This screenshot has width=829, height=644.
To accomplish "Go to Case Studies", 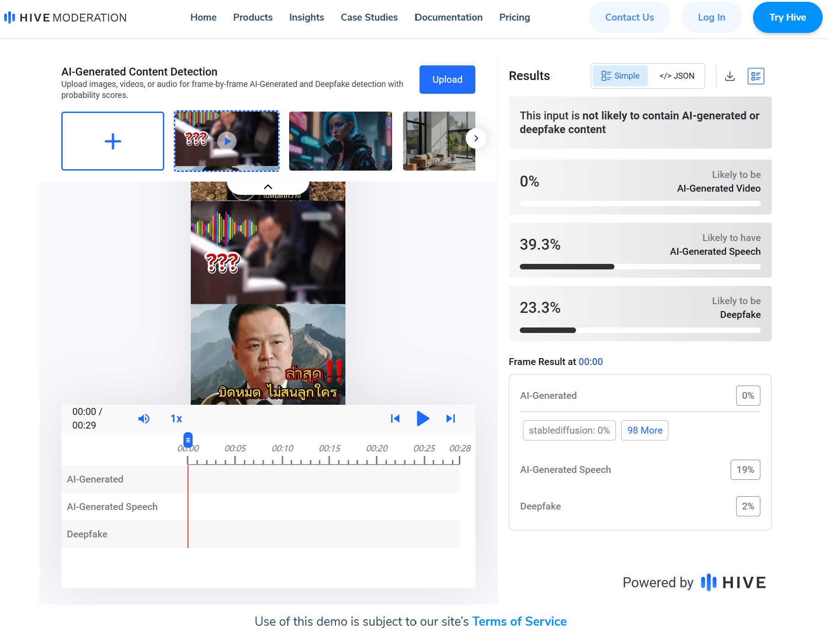I will [x=369, y=17].
